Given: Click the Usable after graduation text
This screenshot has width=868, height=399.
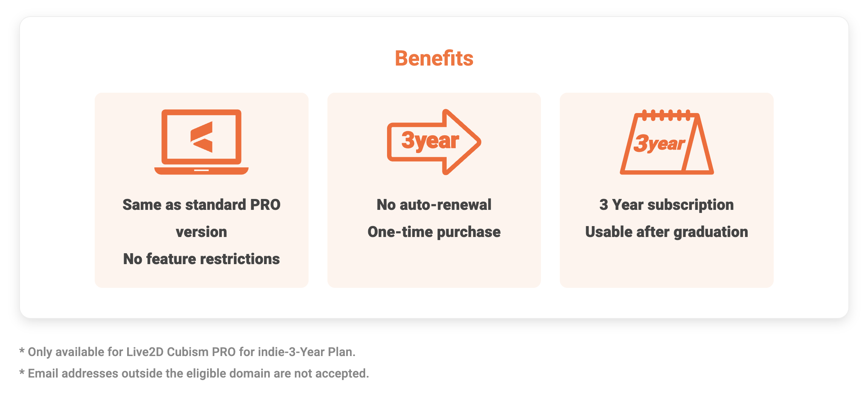Looking at the screenshot, I should tap(667, 232).
